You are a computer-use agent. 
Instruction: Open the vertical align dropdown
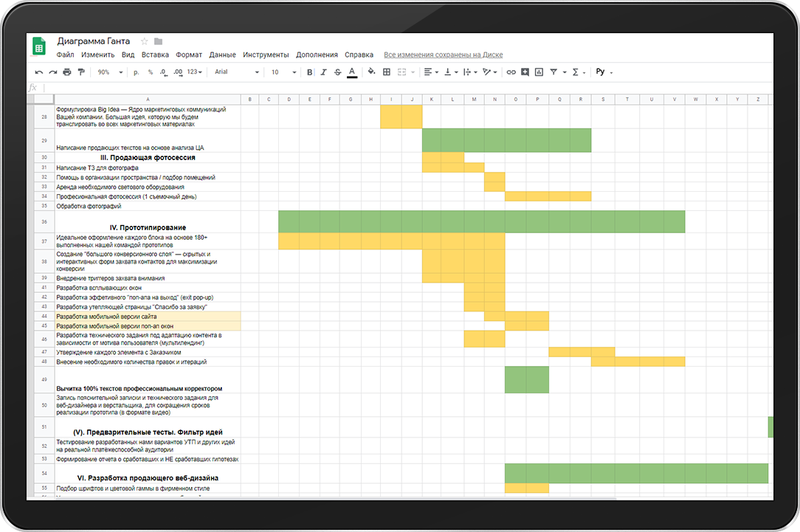451,72
